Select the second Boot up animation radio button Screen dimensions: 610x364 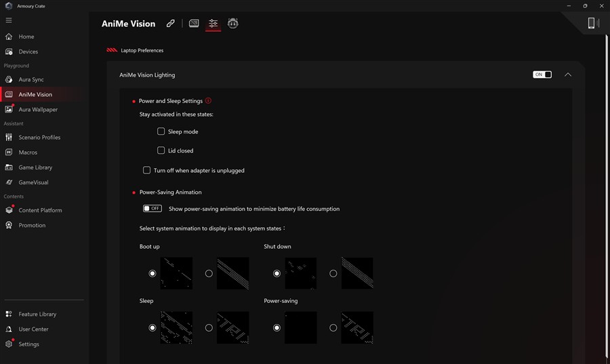[209, 273]
